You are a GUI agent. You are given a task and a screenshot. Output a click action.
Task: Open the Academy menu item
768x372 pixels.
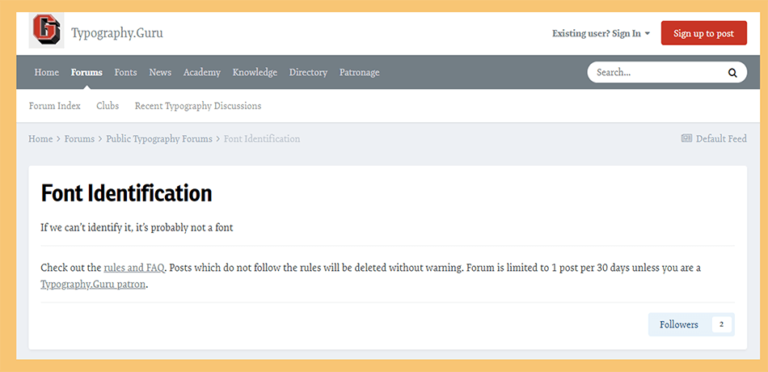point(202,72)
